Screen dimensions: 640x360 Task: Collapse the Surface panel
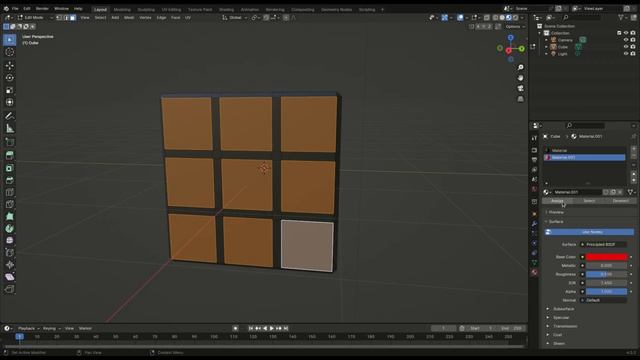(x=556, y=222)
